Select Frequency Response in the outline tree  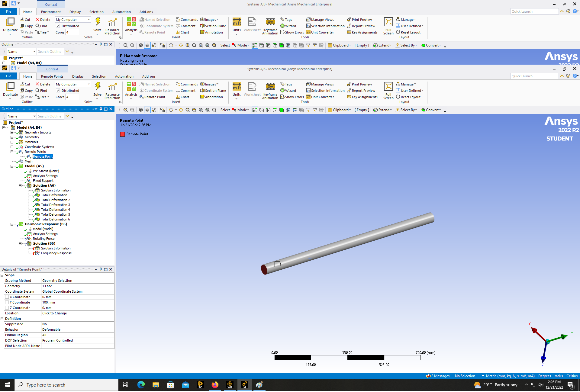click(56, 253)
